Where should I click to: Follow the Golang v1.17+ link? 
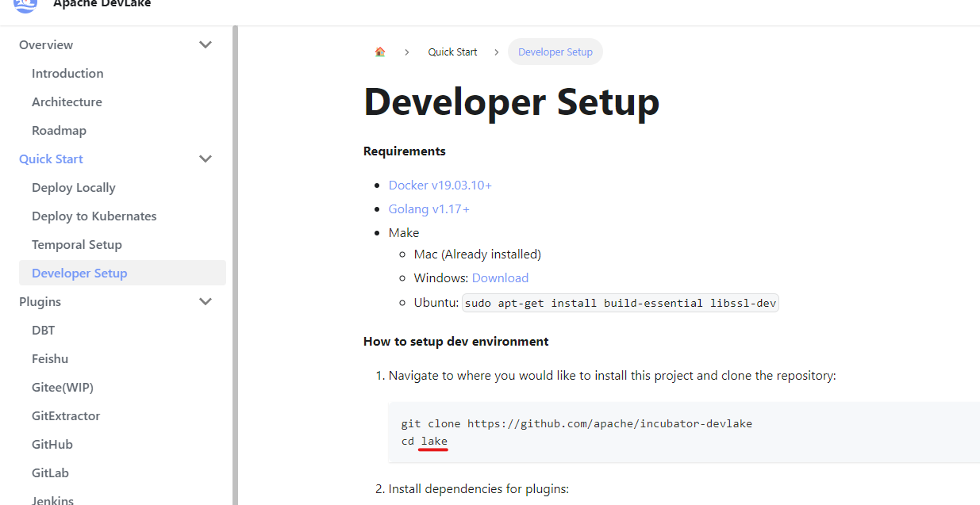429,209
